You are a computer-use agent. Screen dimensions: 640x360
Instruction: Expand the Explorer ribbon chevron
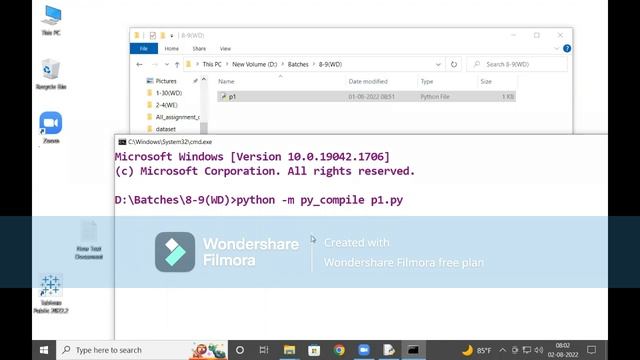[x=556, y=49]
